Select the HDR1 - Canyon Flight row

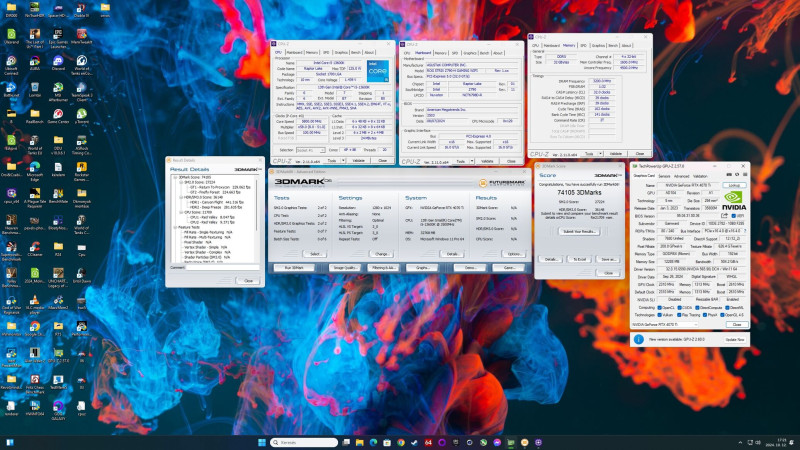[217, 202]
